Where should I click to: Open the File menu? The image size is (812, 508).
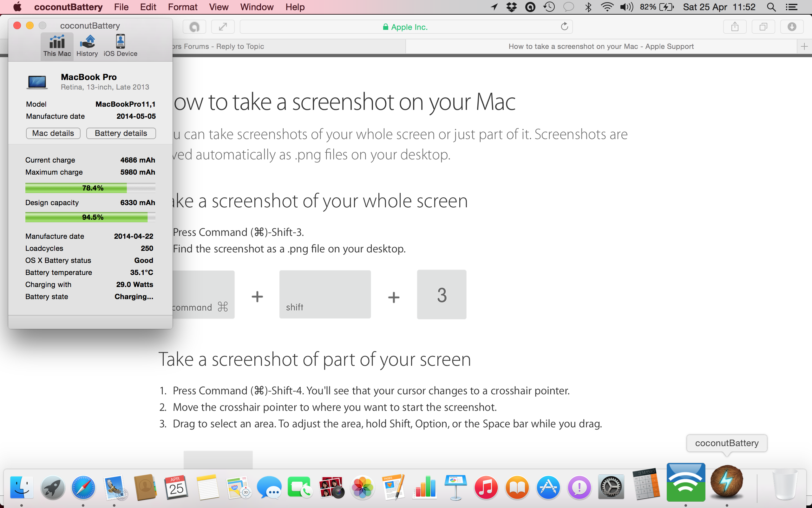[121, 7]
